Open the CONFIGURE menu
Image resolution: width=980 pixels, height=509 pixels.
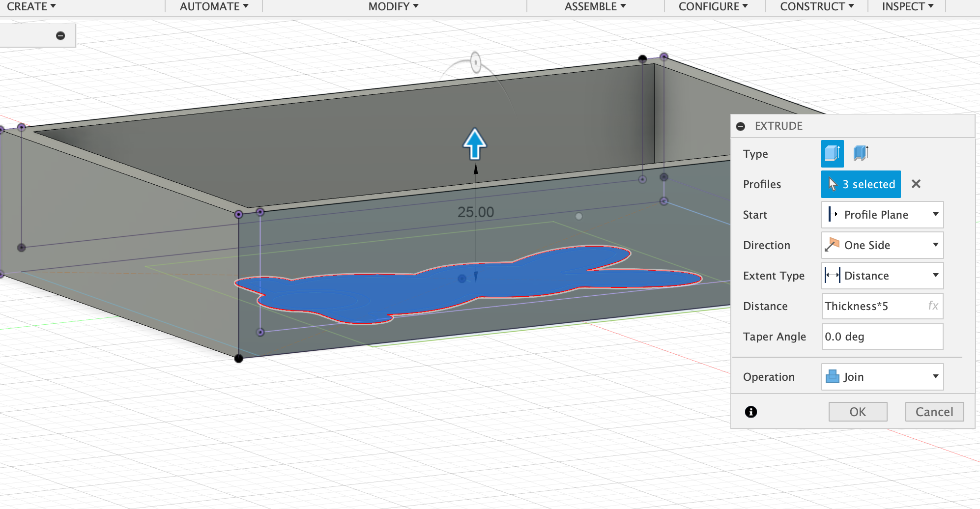tap(713, 6)
